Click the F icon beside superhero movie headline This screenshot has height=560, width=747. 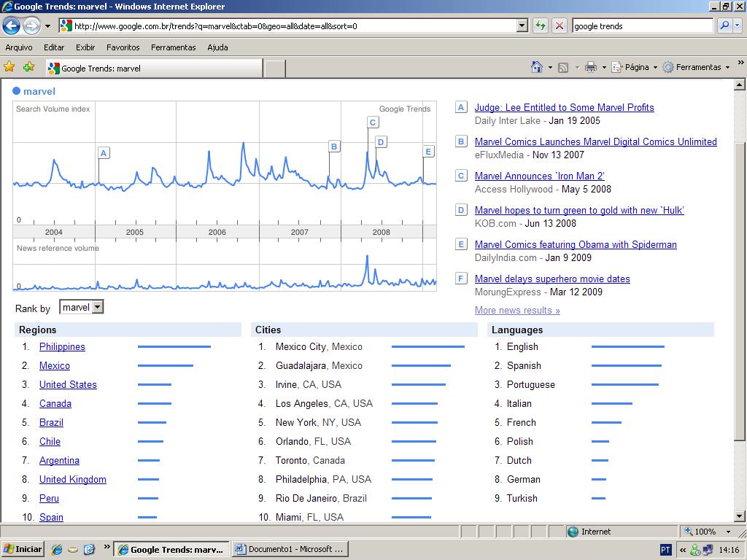click(x=461, y=278)
